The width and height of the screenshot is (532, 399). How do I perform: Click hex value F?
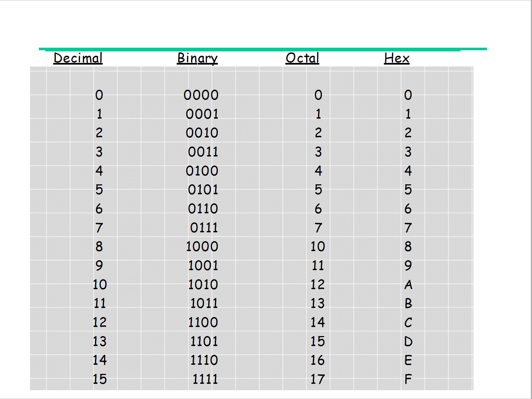click(x=408, y=379)
